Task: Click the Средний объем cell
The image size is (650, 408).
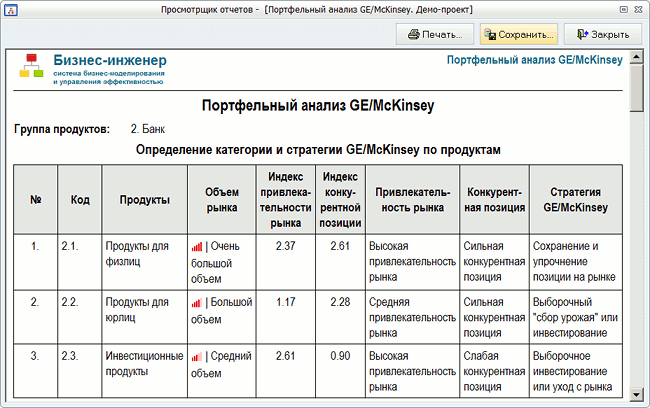Action: [222, 371]
